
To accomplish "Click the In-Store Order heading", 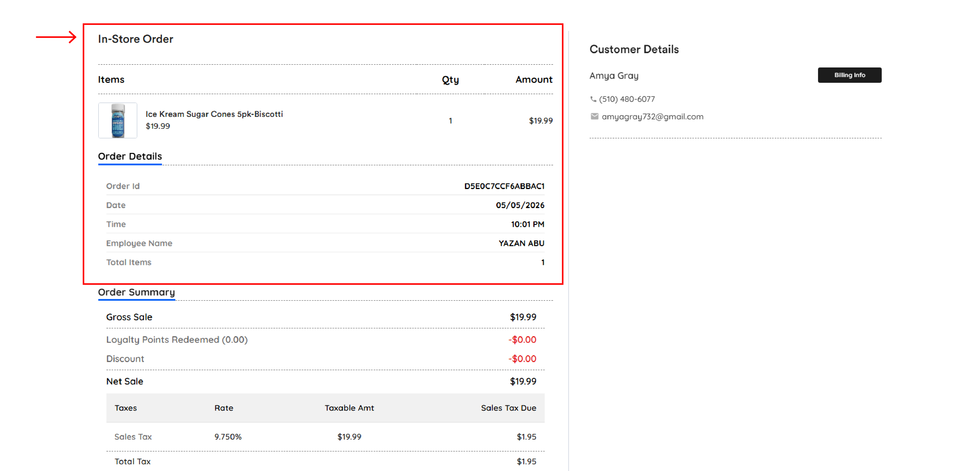I will [x=136, y=39].
